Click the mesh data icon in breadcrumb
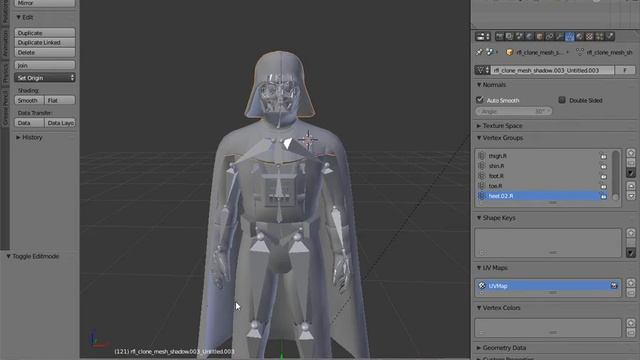Viewport: 640px width, 360px height. click(580, 52)
